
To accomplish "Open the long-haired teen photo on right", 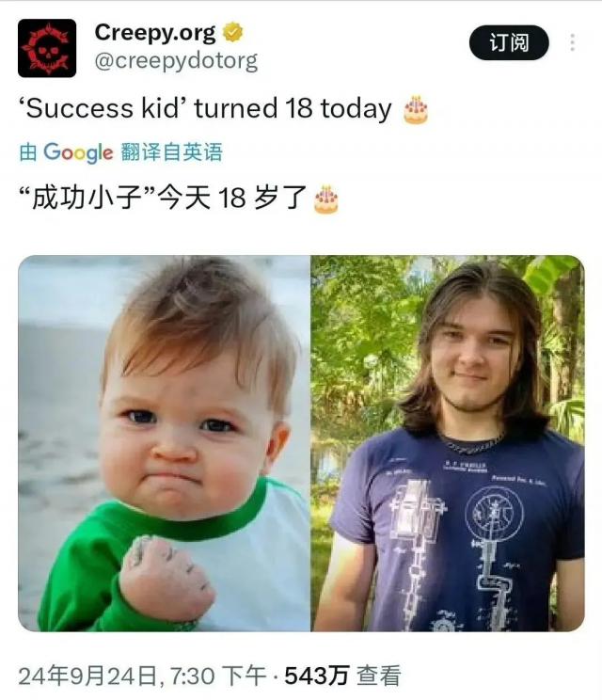I will [448, 443].
